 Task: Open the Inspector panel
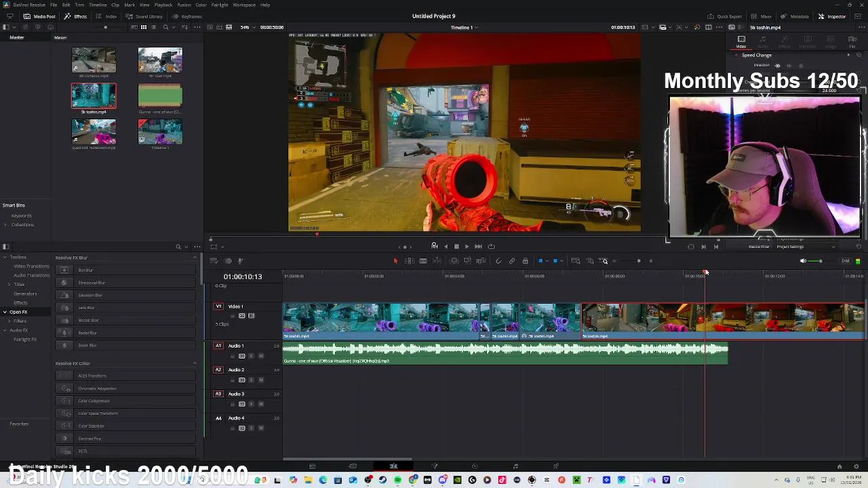832,16
